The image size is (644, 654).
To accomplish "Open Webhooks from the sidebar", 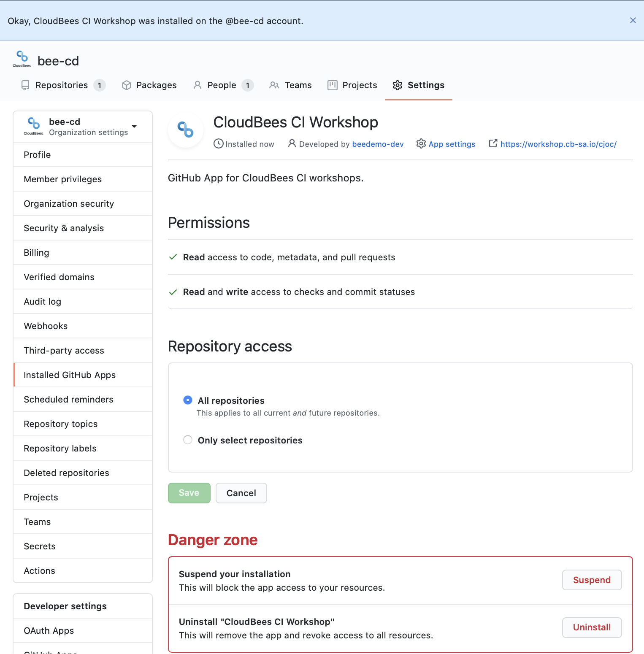I will (x=45, y=326).
